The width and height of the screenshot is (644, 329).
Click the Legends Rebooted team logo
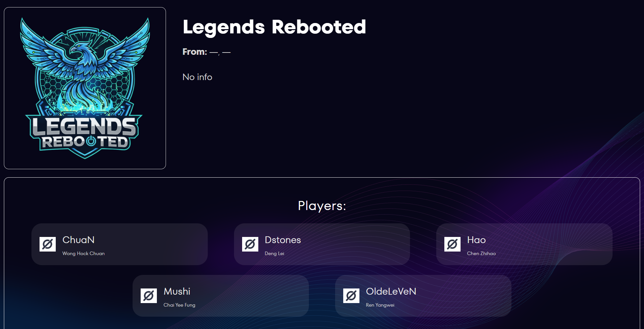point(85,88)
